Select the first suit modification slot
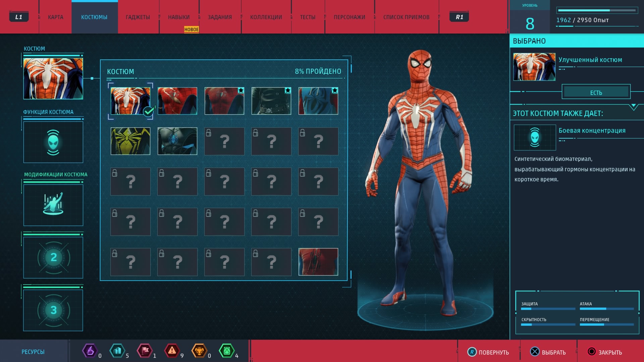This screenshot has height=362, width=644. pyautogui.click(x=53, y=205)
